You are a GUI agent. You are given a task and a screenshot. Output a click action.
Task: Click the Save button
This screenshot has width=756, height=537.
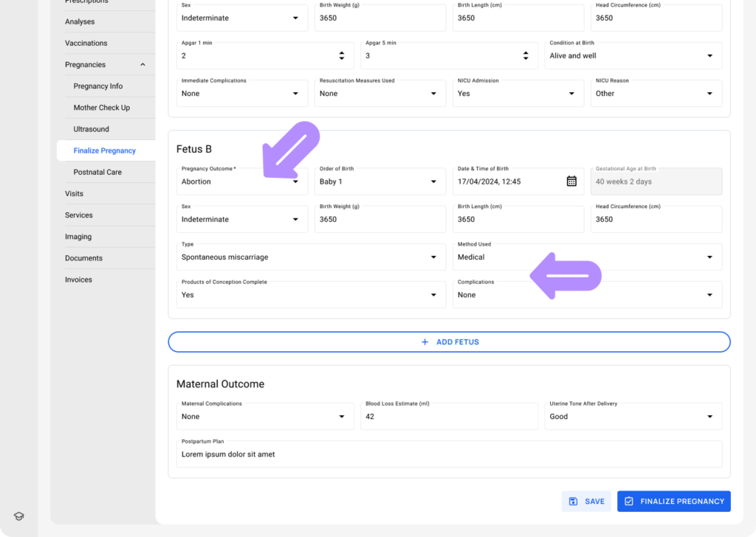586,502
